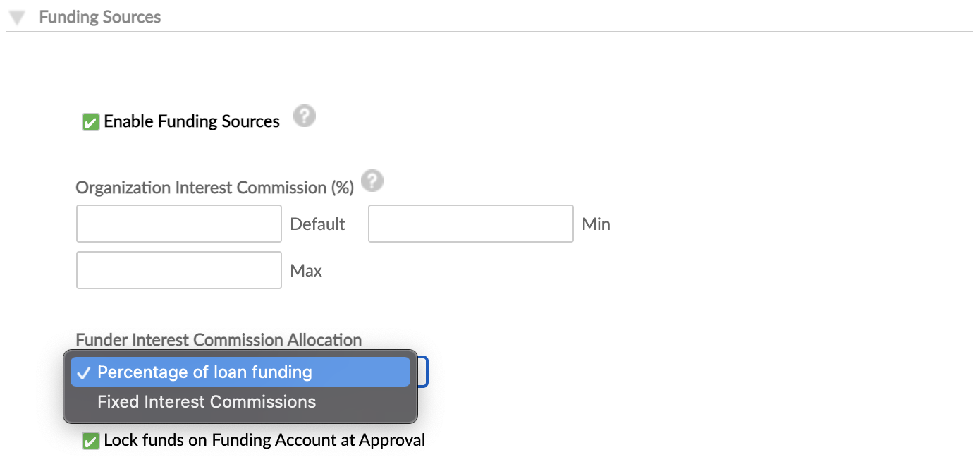Select Fixed Interest Commissions
This screenshot has width=980, height=474.
point(207,402)
